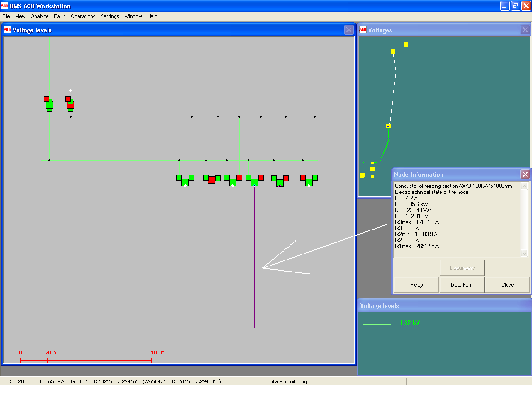
Task: Click the yellow node mid-line in Voltages map
Action: point(388,126)
